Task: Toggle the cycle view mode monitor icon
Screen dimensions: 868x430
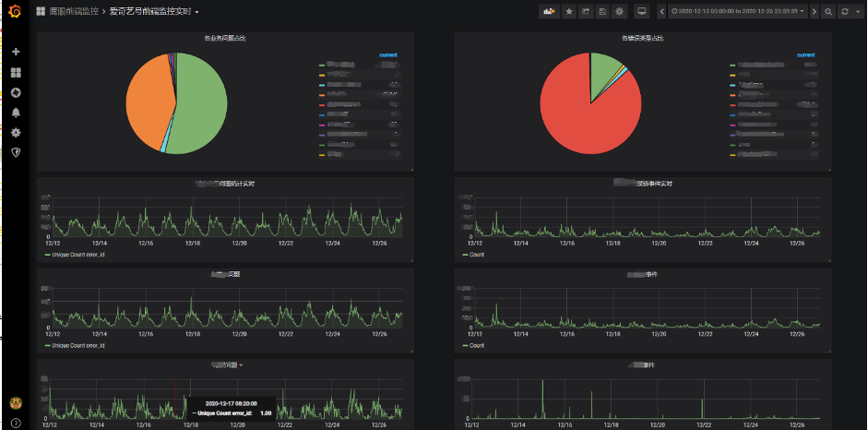Action: [x=642, y=11]
